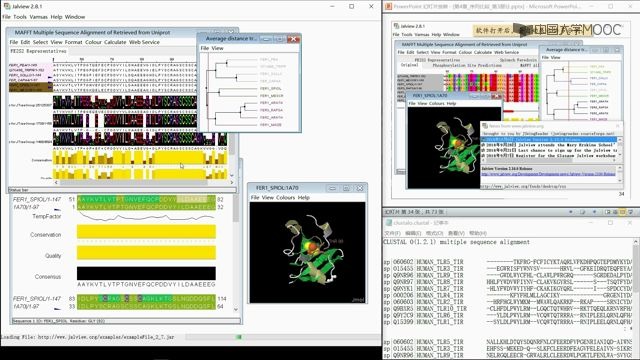Screen dimensions: 640x360
Task: Start slideshow from PowerPoint status bar icon
Action: [x=631, y=212]
